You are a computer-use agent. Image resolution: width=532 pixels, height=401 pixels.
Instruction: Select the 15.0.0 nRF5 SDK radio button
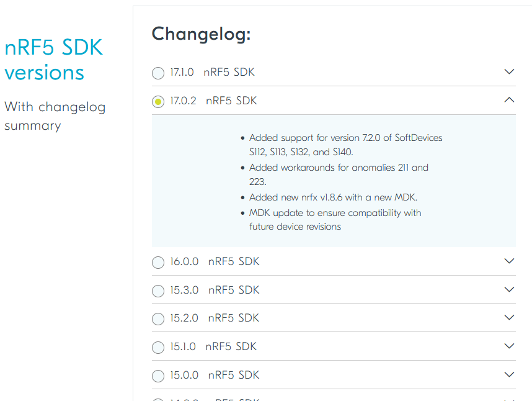(158, 376)
